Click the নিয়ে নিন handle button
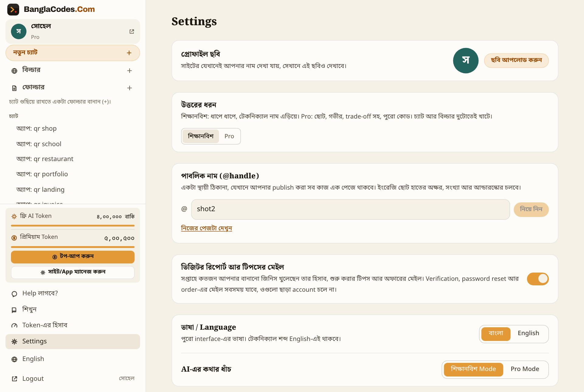 (x=531, y=209)
